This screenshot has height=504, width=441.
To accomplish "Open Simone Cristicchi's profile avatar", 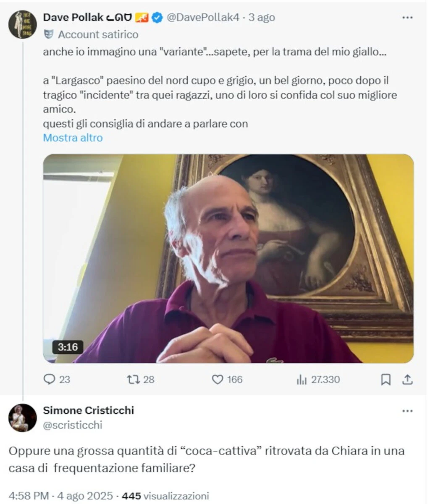I will pos(23,418).
